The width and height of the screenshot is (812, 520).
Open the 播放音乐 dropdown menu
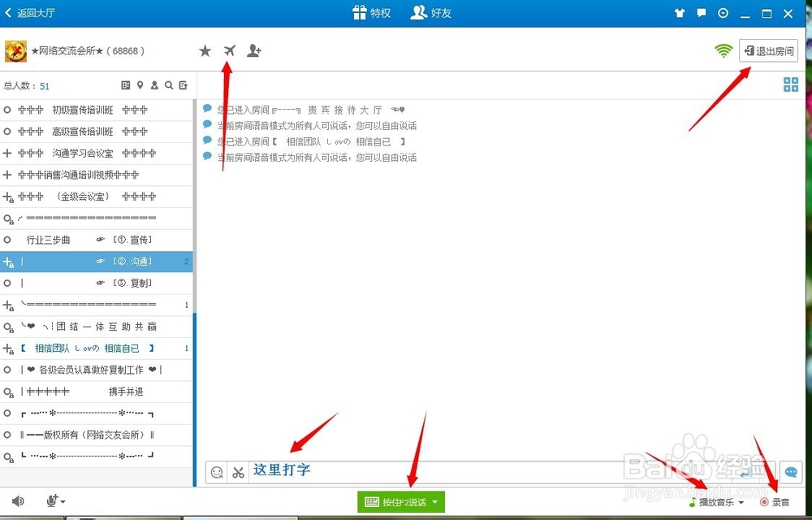coord(718,502)
